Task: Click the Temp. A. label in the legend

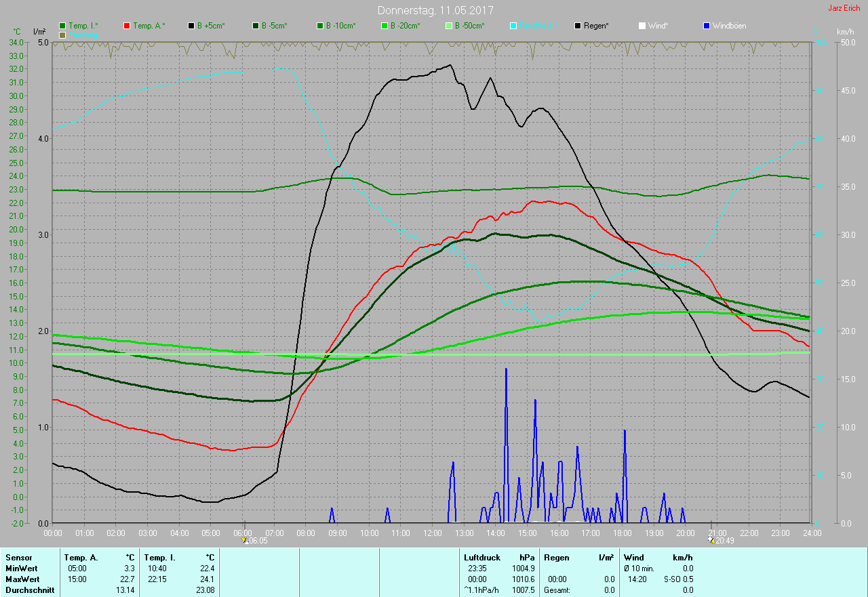Action: 149,26
